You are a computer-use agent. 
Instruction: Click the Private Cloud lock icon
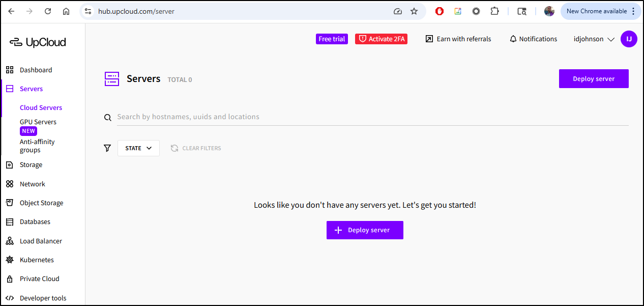tap(10, 279)
